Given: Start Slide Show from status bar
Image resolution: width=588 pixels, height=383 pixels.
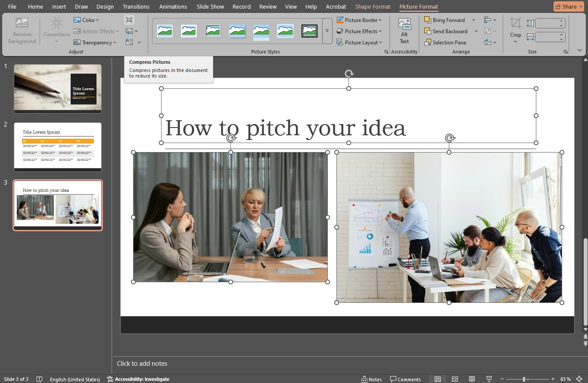Looking at the screenshot, I should coord(489,379).
